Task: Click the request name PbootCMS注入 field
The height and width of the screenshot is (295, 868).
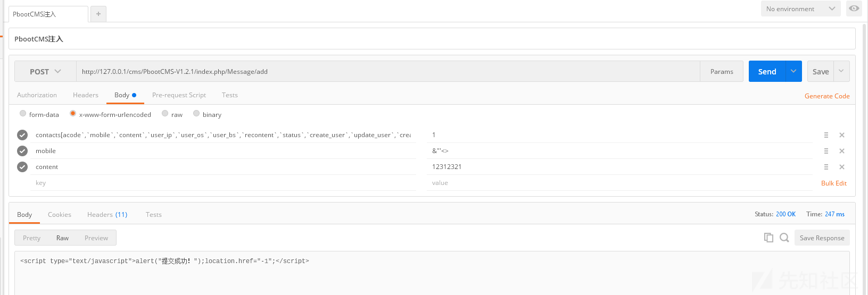Action: pos(432,39)
